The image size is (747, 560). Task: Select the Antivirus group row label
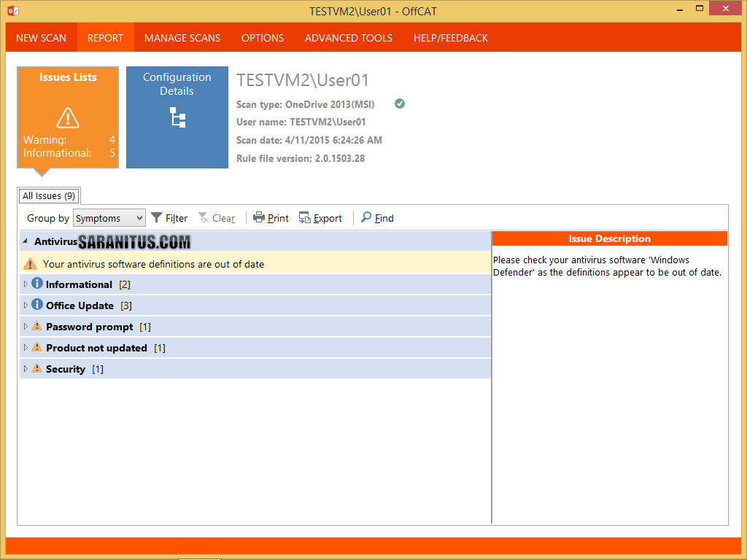coord(55,241)
